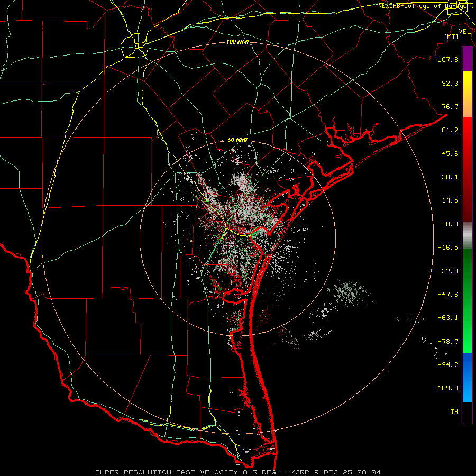Pick the blue segment of the color bar
The height and width of the screenshot is (476, 476).
point(467,377)
